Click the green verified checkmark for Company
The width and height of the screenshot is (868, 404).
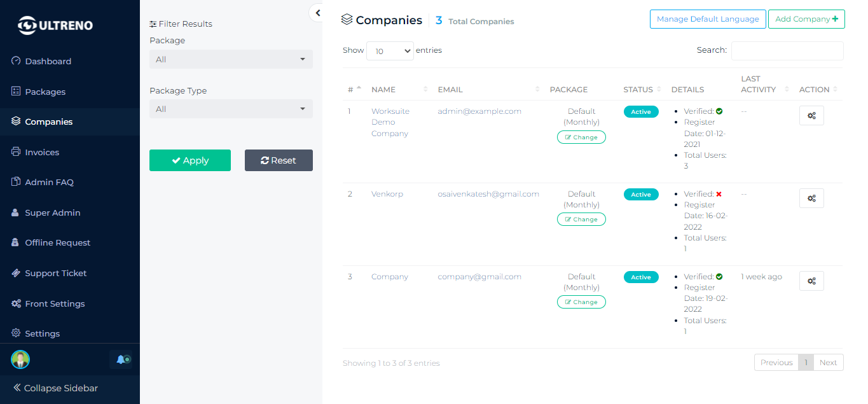(718, 276)
